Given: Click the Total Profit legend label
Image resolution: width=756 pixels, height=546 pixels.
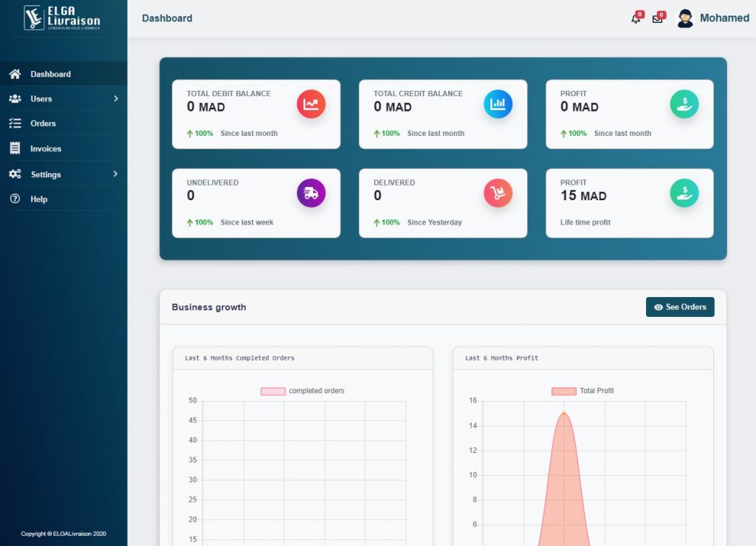Looking at the screenshot, I should 597,391.
